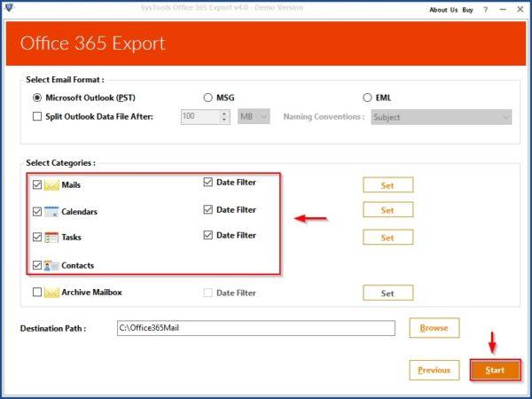Open the Naming Conventions Subject dropdown

pyautogui.click(x=441, y=117)
